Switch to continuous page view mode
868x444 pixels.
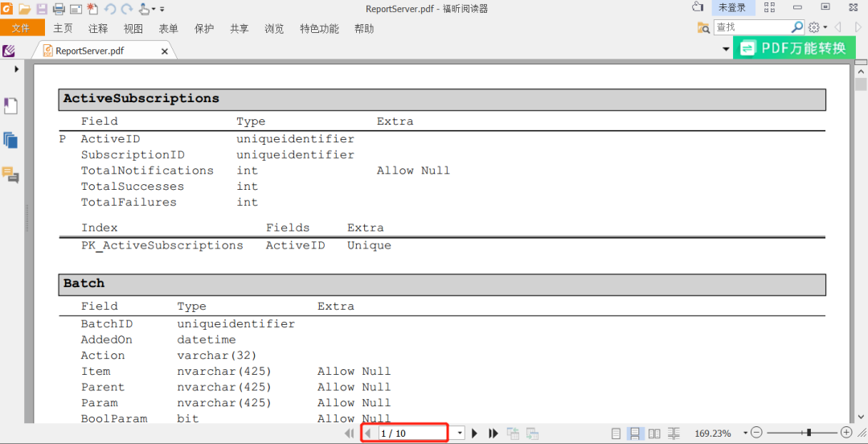point(635,433)
